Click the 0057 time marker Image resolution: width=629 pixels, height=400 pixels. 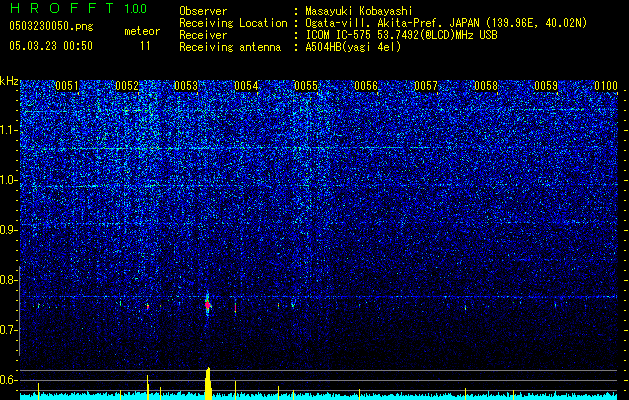426,86
